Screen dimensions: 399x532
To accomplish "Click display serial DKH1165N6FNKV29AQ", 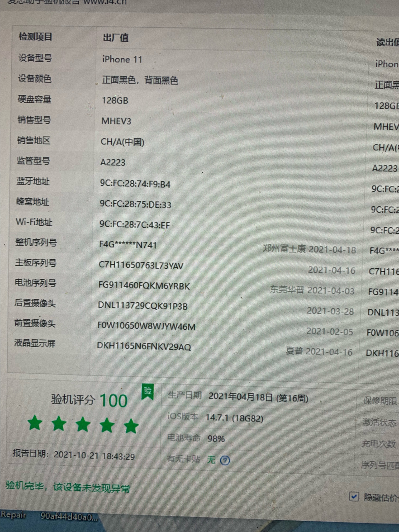I will pyautogui.click(x=144, y=346).
